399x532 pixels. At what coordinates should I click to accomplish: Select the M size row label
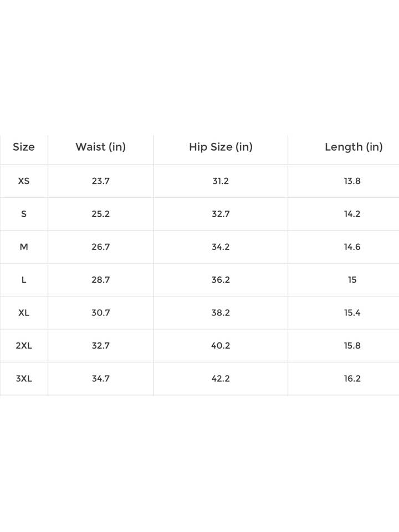pyautogui.click(x=24, y=247)
